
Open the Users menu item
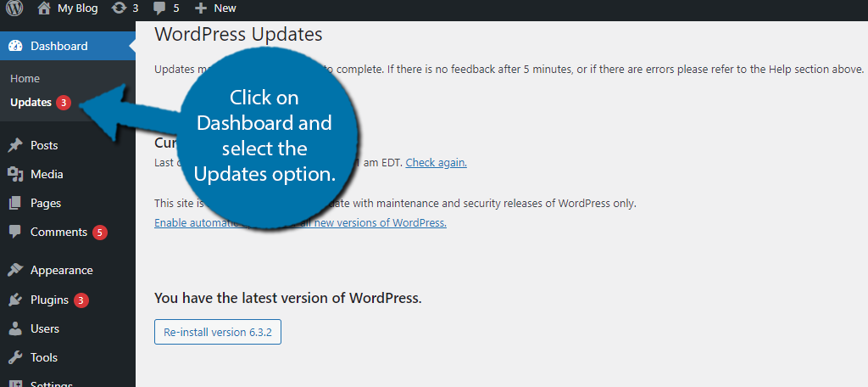pos(44,328)
